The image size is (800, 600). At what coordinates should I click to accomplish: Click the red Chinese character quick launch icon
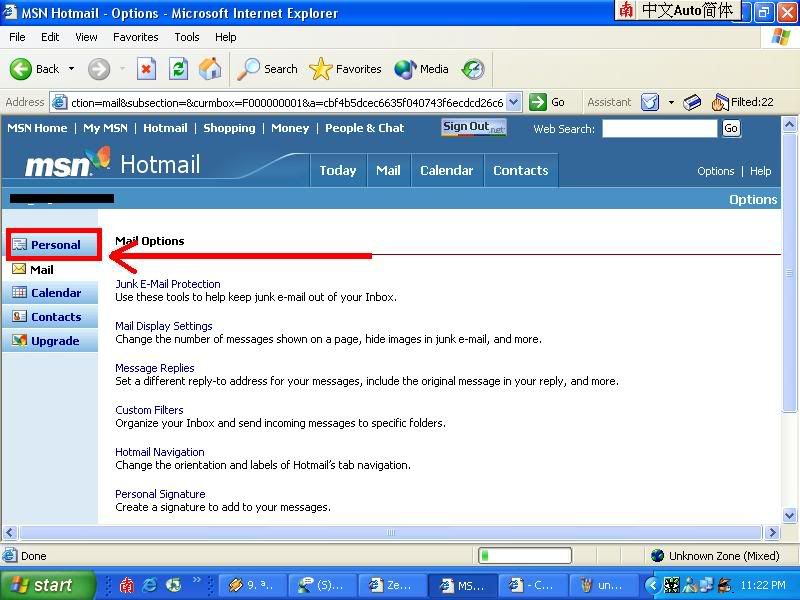tap(126, 585)
